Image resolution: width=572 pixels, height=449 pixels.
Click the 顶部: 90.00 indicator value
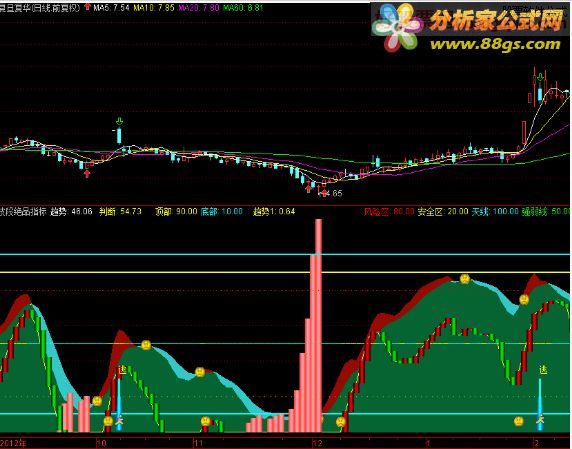click(x=176, y=211)
